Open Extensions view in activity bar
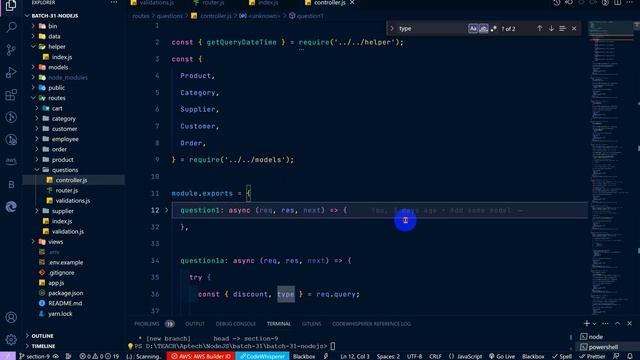The image size is (640, 360). (x=11, y=95)
